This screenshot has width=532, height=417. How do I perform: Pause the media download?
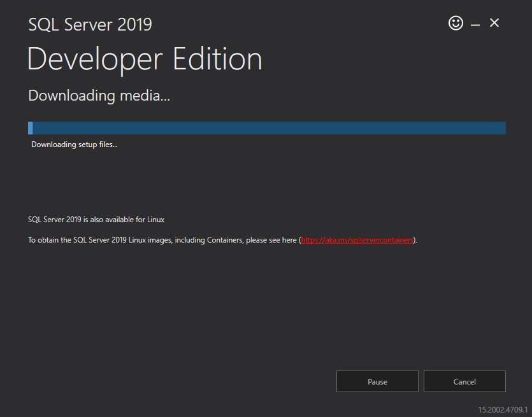tap(377, 381)
